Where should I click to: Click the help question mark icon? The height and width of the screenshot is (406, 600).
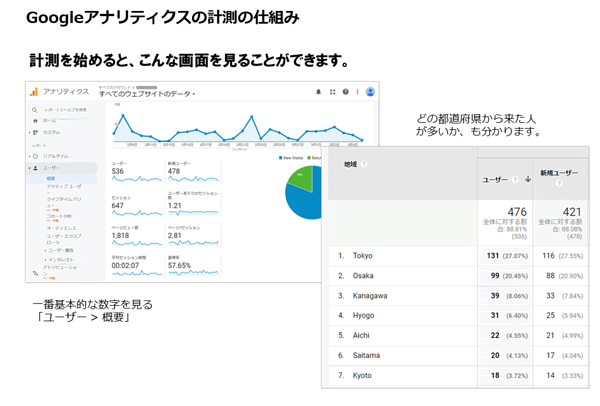pyautogui.click(x=346, y=92)
